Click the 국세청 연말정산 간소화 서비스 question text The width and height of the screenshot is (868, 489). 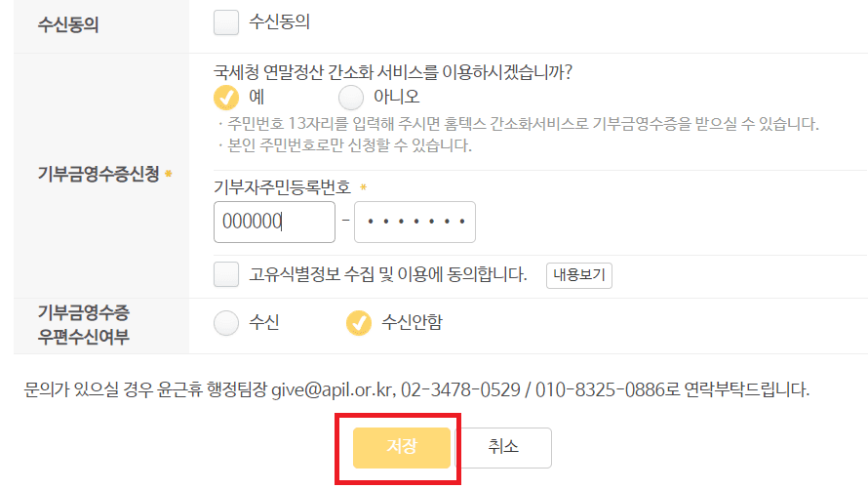(x=393, y=72)
